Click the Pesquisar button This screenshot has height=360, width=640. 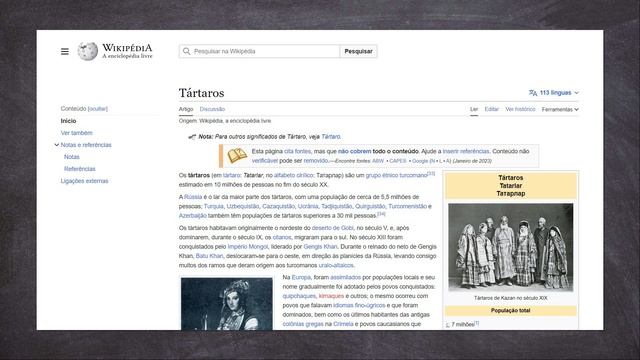coord(358,51)
